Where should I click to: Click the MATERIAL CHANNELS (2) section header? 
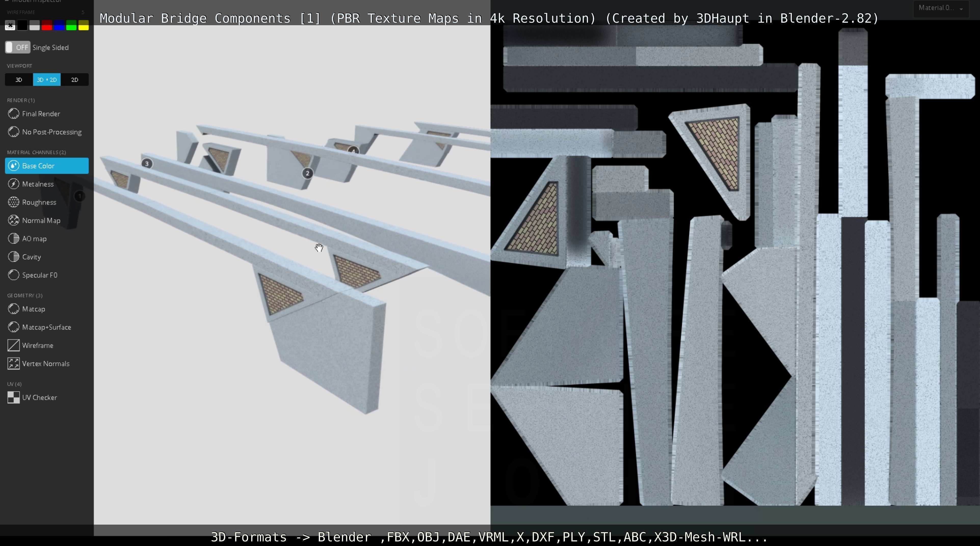click(36, 153)
